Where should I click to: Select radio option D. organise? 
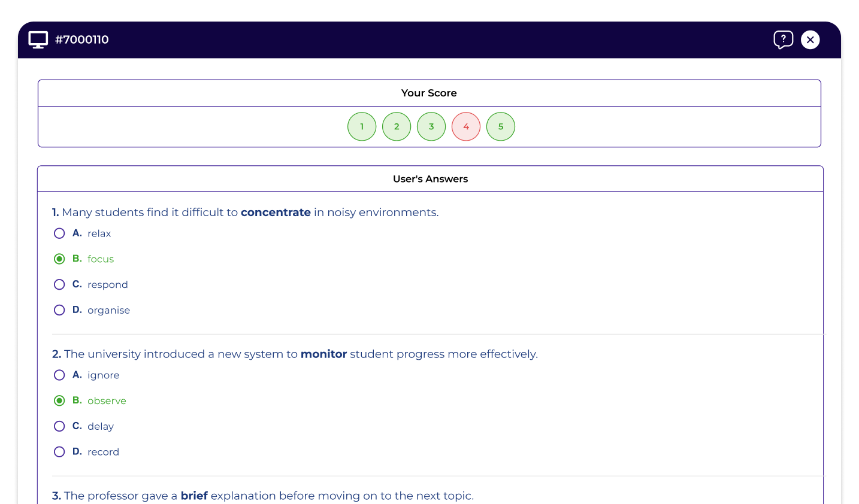tap(59, 310)
